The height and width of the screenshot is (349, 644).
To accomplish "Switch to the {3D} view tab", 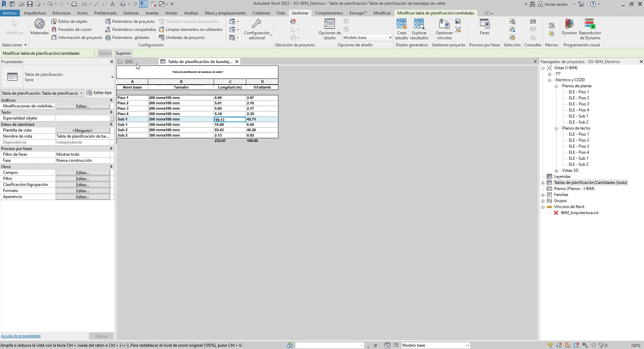I will [128, 62].
